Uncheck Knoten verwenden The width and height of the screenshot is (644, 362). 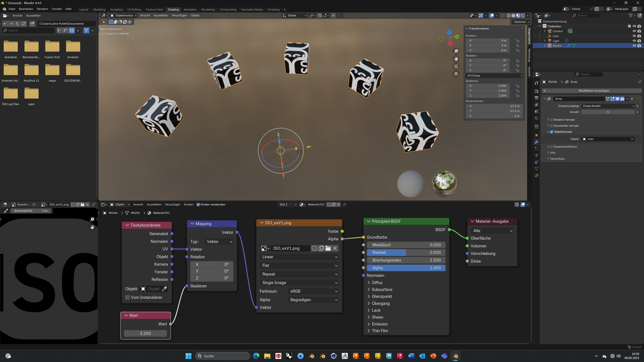[x=198, y=204]
